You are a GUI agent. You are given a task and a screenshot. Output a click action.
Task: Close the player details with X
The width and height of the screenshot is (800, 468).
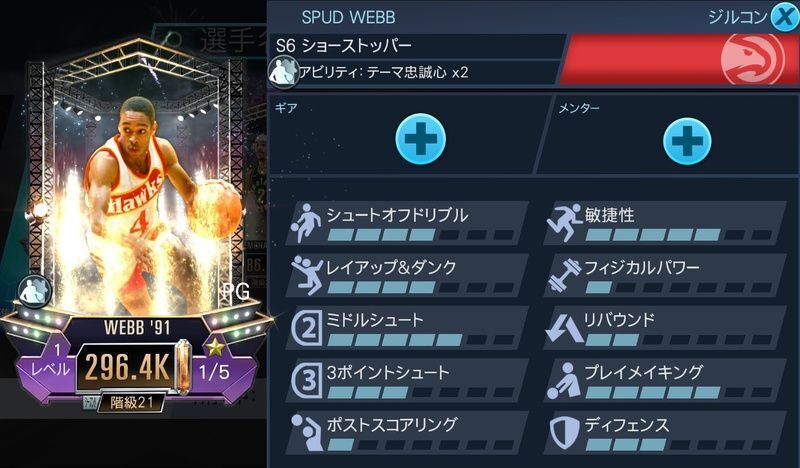coord(784,17)
